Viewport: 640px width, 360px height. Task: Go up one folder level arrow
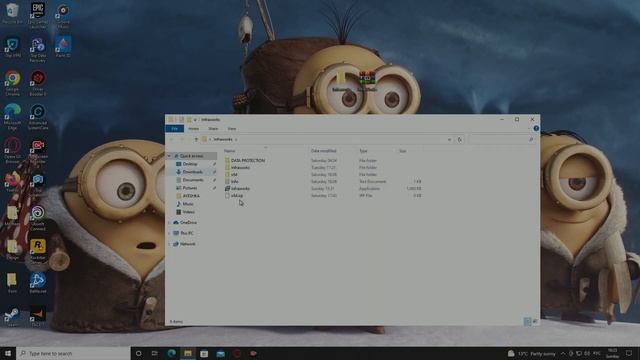click(196, 140)
